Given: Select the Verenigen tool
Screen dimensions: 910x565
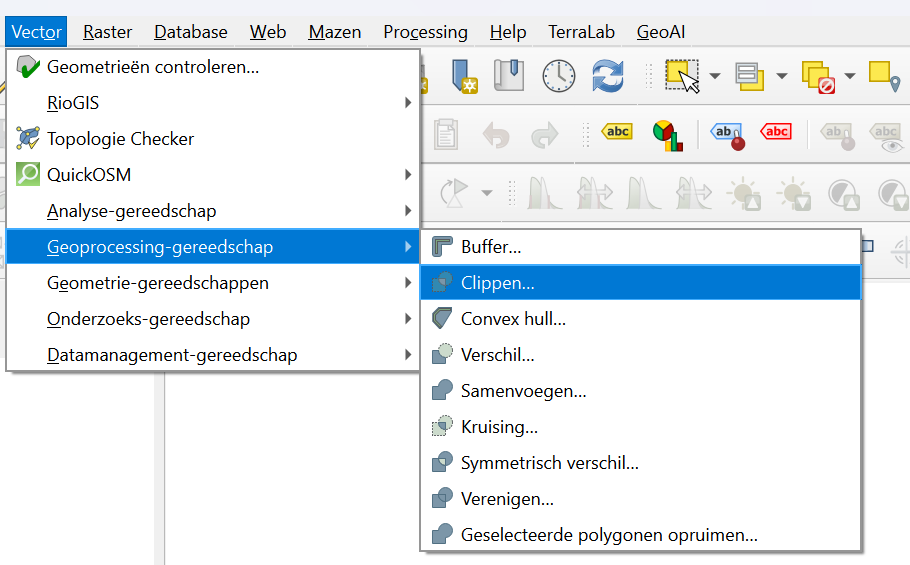Looking at the screenshot, I should (640, 498).
